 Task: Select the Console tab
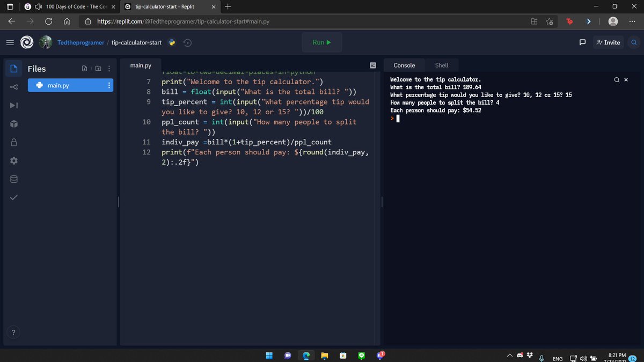[404, 65]
